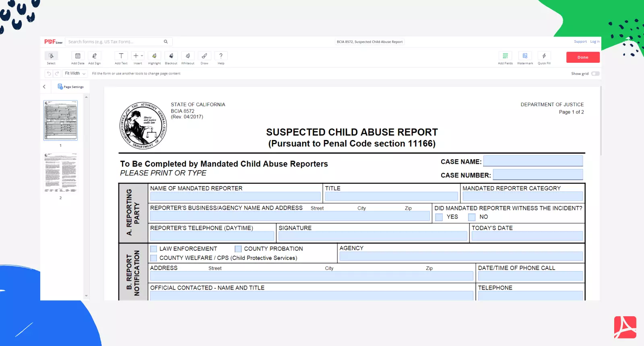Screen dimensions: 644x346
Task: Tick the Law Enforcement checkbox
Action: click(x=153, y=249)
